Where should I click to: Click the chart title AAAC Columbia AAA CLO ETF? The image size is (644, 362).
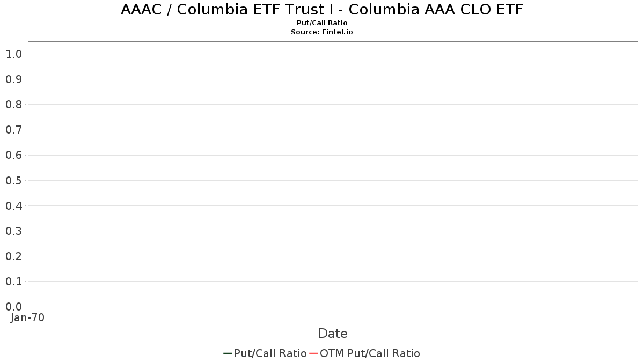pos(322,10)
